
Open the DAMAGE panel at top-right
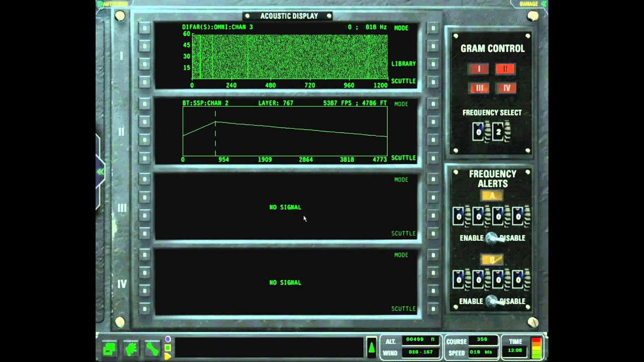529,4
